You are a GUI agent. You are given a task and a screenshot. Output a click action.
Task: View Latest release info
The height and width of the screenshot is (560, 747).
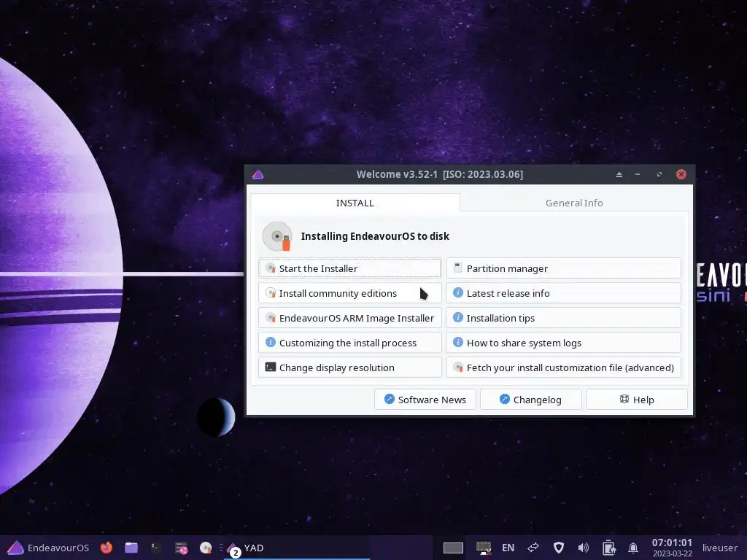tap(563, 293)
